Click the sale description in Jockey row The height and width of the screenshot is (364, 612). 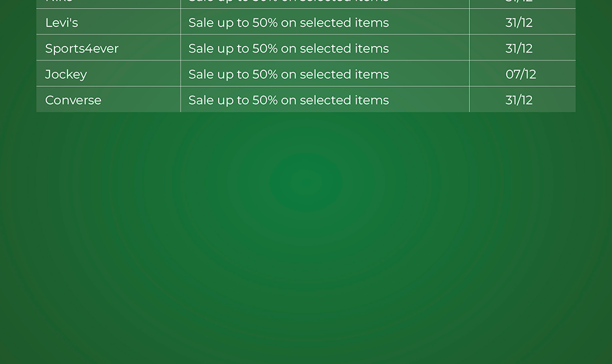pos(288,74)
